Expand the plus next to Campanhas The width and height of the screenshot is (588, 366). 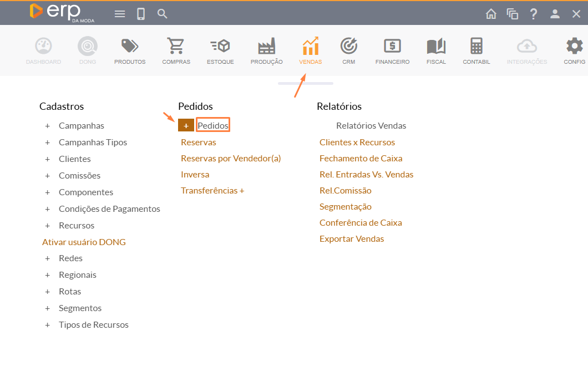pyautogui.click(x=48, y=126)
